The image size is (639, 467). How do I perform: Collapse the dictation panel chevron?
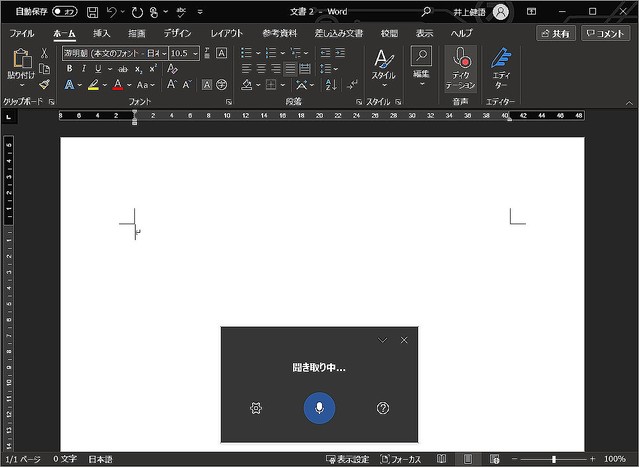pos(382,340)
